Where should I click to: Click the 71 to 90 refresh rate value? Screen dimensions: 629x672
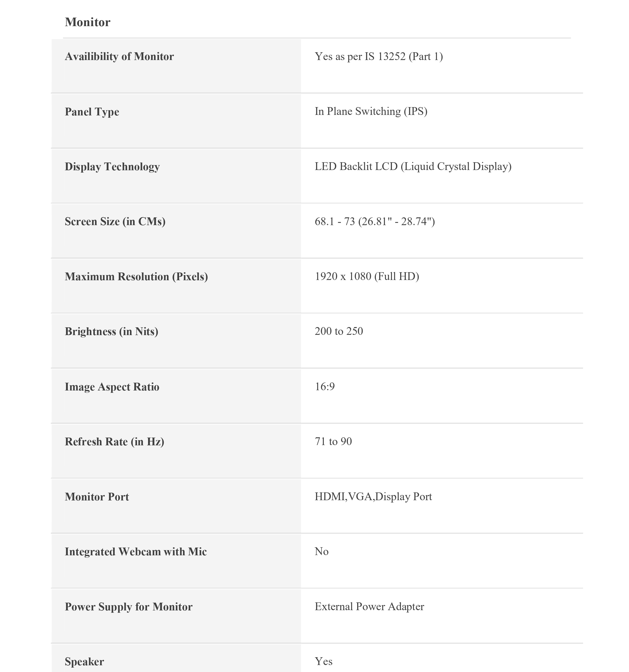pyautogui.click(x=333, y=441)
